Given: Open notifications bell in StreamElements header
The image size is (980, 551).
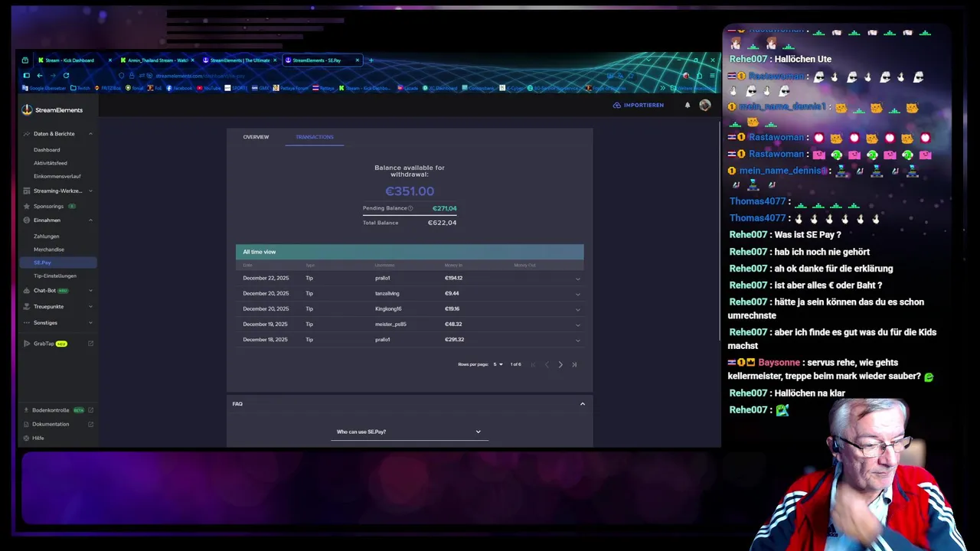Looking at the screenshot, I should pyautogui.click(x=687, y=105).
